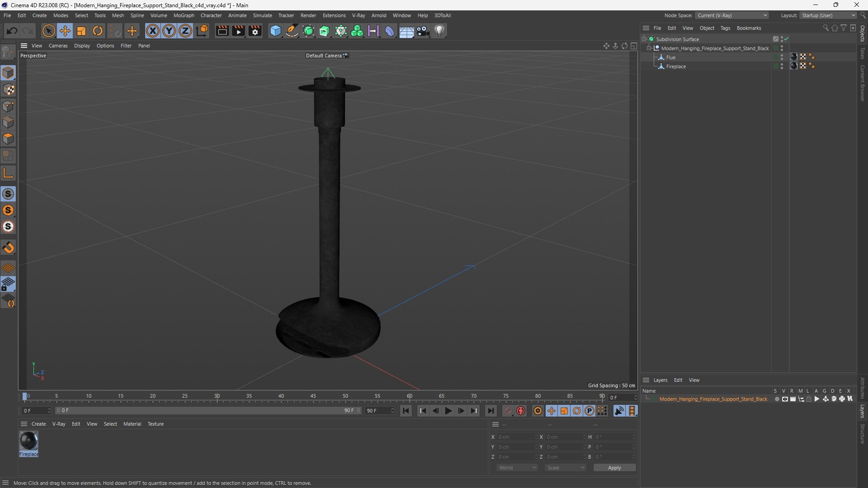Toggle Y axis lock
The width and height of the screenshot is (868, 488).
click(x=169, y=31)
